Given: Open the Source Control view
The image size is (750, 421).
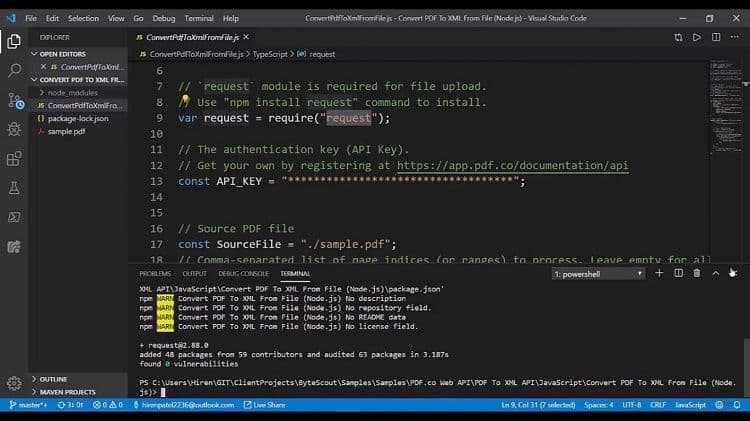Looking at the screenshot, I should [14, 100].
